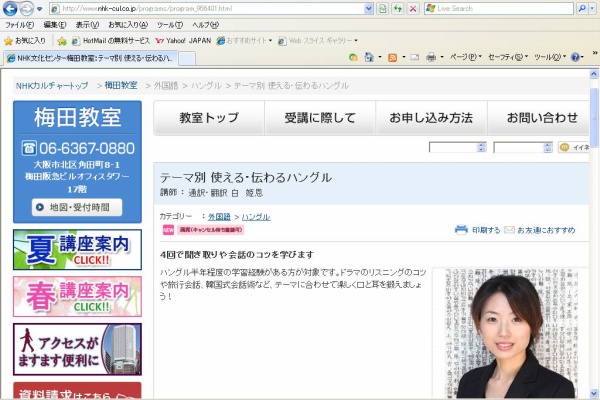Image resolution: width=600 pixels, height=400 pixels.
Task: Open the ファイル(F) menu
Action: [x=20, y=24]
